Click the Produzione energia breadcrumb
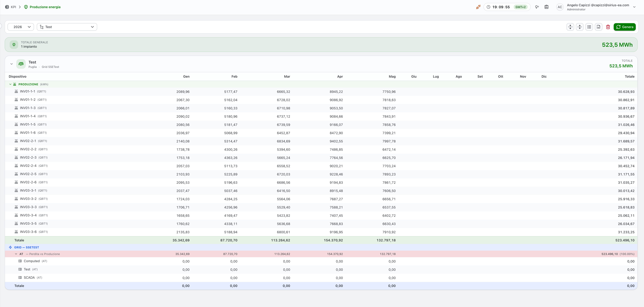Screen dimensions: 644x307 click(x=45, y=7)
